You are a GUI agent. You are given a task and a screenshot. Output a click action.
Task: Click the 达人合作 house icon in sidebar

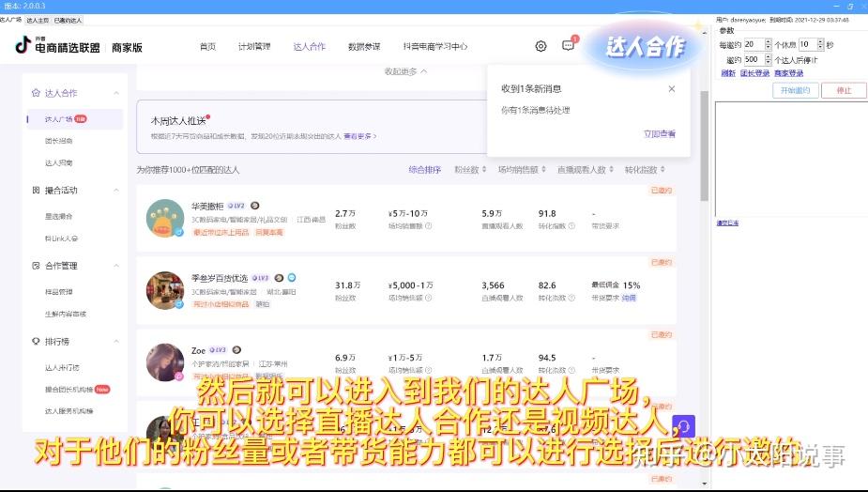[36, 93]
